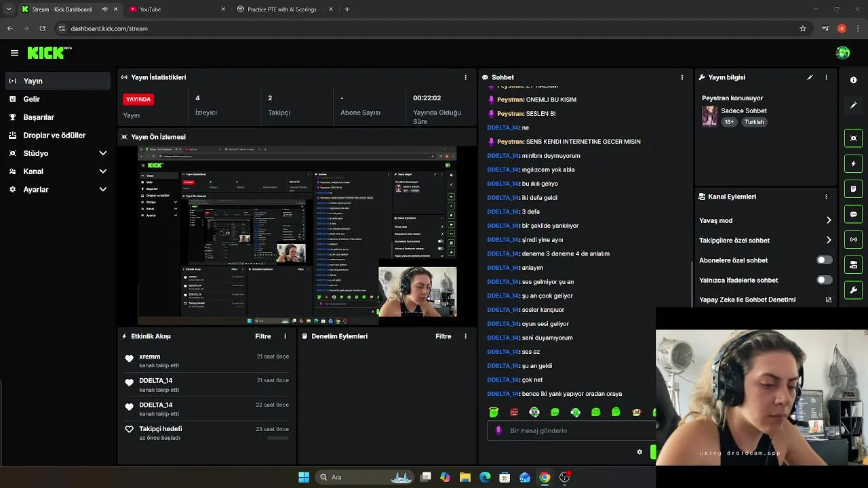Open Takipçilere özel sohbet options arrow

pos(829,240)
